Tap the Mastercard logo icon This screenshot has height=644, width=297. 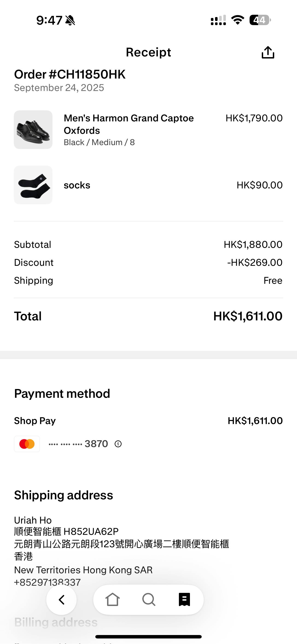click(27, 444)
